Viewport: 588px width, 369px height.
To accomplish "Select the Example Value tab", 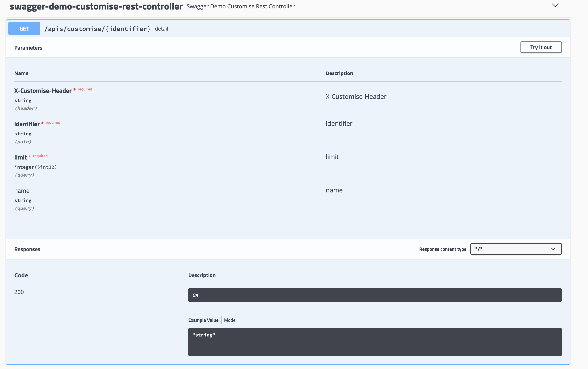I will click(x=203, y=320).
